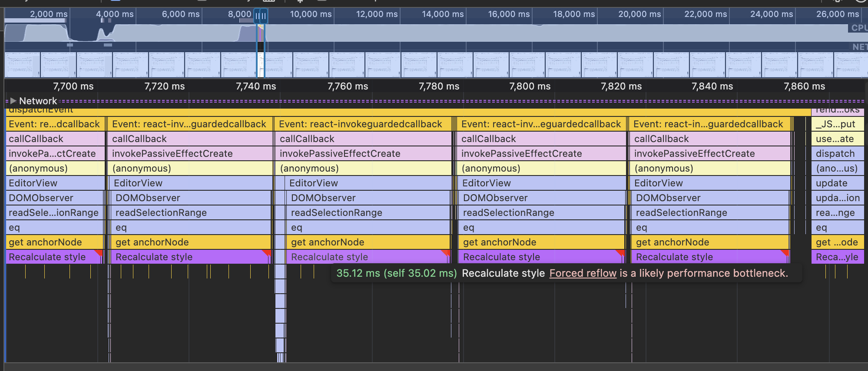Select the truncated "_JS...put" flame chart block
Image resolution: width=868 pixels, height=371 pixels.
click(x=837, y=124)
